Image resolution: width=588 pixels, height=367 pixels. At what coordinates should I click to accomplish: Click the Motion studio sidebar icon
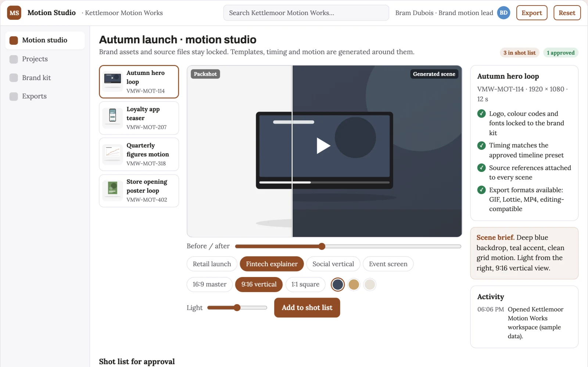[x=14, y=40]
